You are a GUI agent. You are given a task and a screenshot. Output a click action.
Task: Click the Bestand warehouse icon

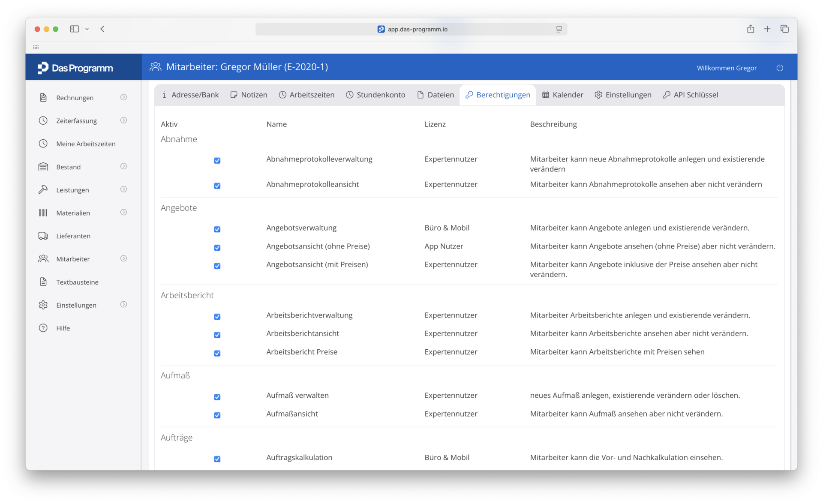[x=43, y=167]
